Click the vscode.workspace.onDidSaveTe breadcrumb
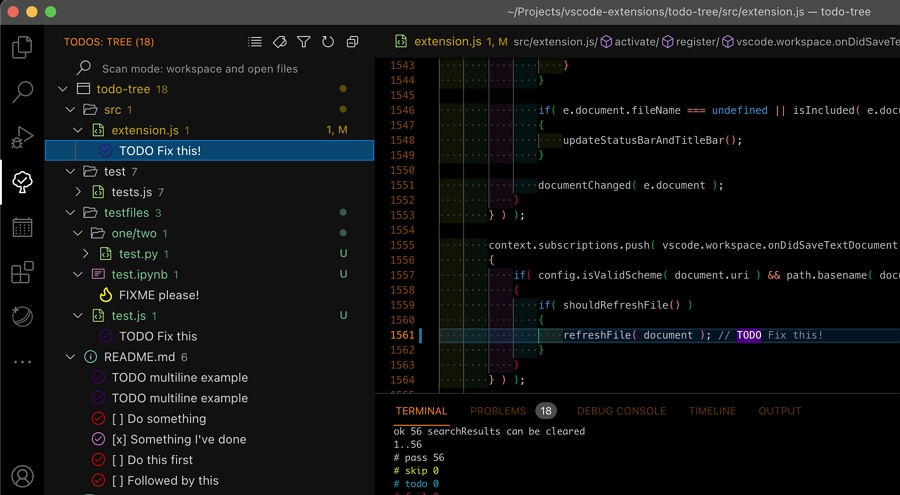Screen dimensions: 900x495 pos(818,41)
